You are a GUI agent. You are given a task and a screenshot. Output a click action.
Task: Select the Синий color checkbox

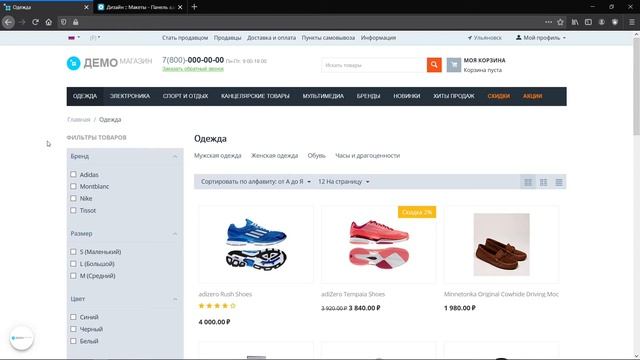pos(73,317)
